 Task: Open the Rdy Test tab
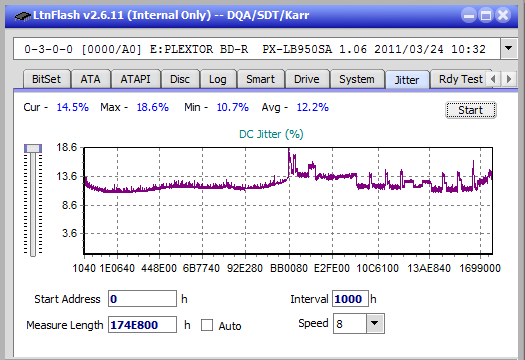[x=461, y=79]
